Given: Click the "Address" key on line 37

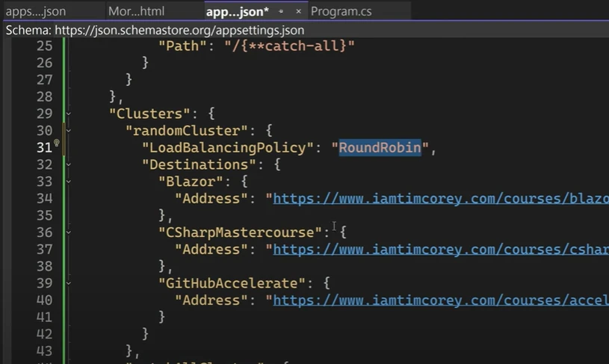Looking at the screenshot, I should [x=211, y=250].
